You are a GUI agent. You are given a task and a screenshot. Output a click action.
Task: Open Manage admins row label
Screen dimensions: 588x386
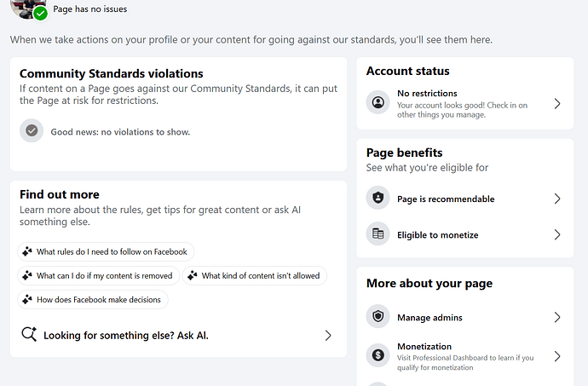point(429,318)
